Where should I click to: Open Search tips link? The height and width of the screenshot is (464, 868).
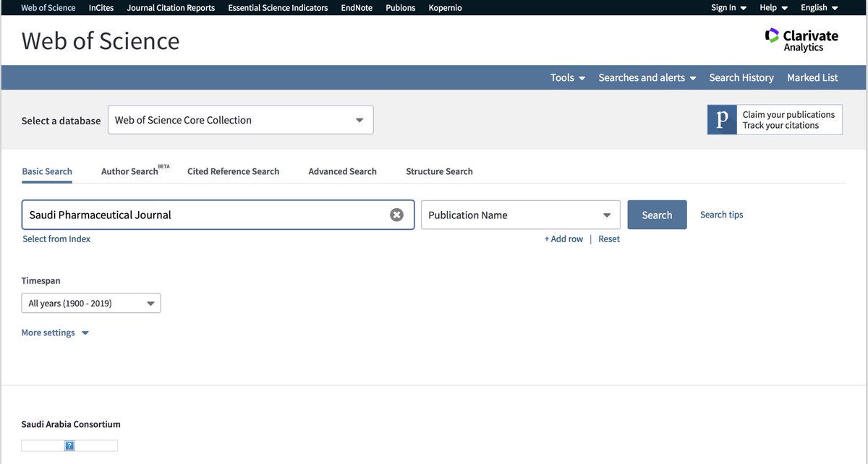tap(721, 215)
